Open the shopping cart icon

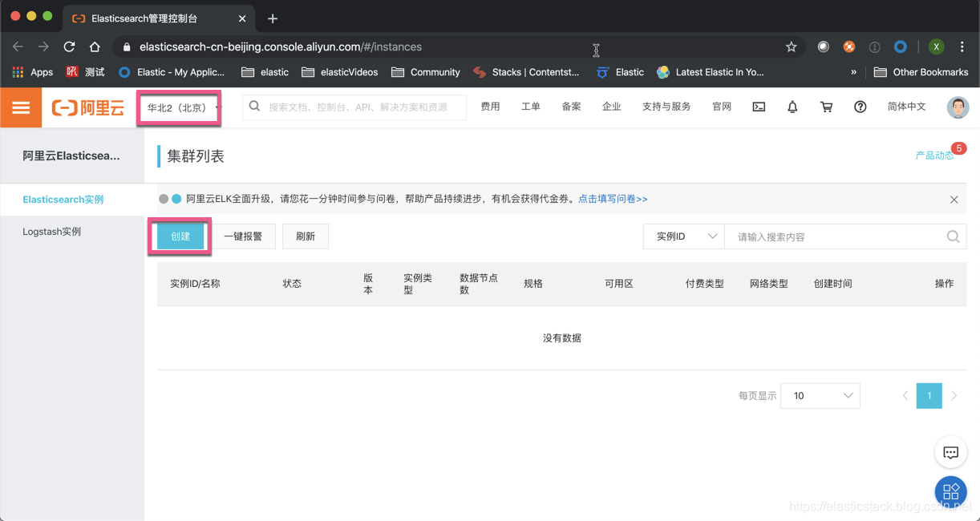[x=826, y=107]
